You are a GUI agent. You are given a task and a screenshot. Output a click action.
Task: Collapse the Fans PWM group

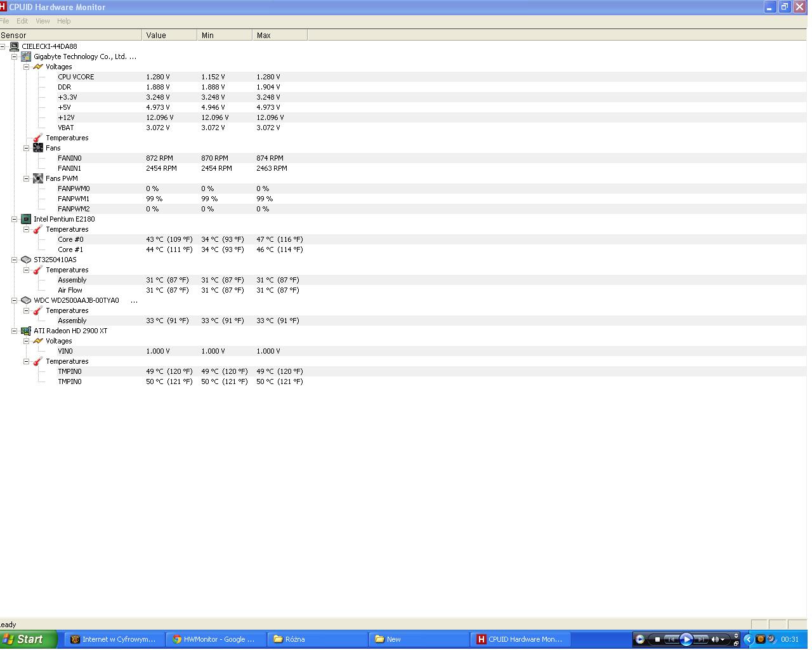(27, 178)
